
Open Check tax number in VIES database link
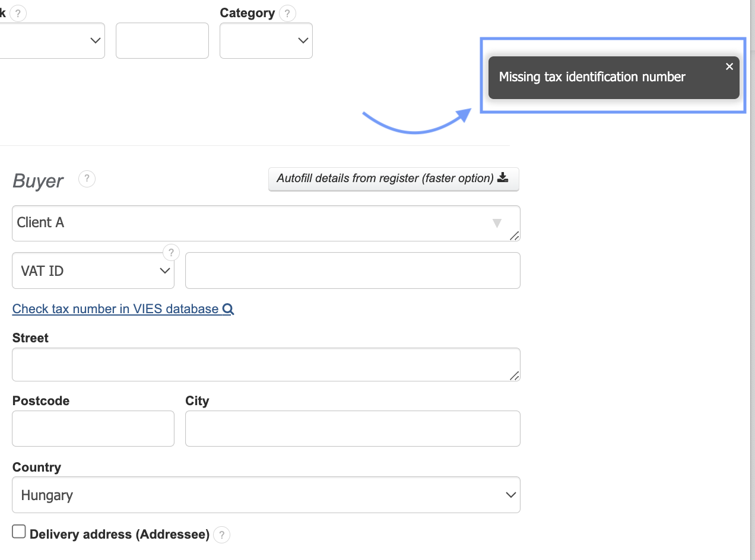click(x=115, y=309)
